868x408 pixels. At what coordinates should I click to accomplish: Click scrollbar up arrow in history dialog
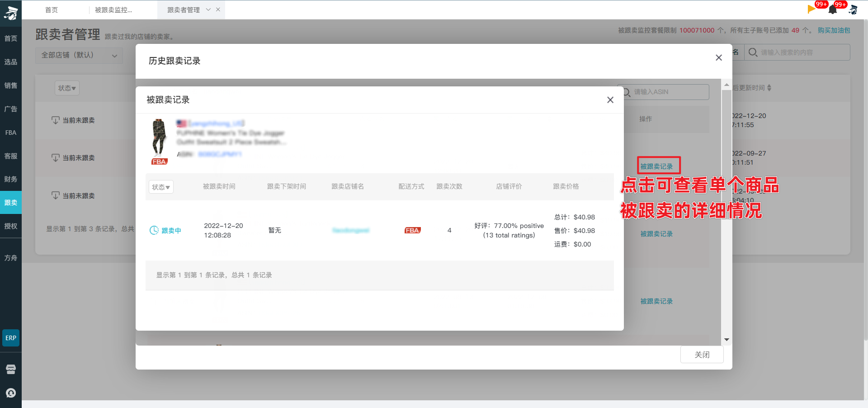pos(726,85)
